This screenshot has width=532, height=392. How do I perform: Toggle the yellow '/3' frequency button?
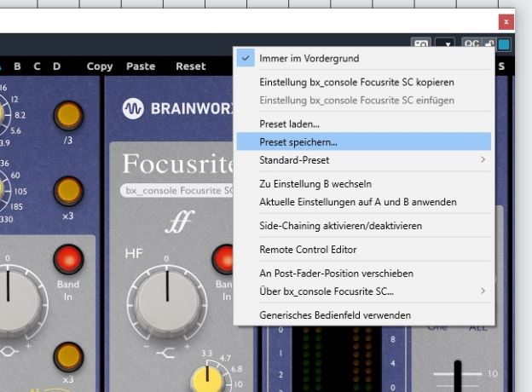point(68,116)
